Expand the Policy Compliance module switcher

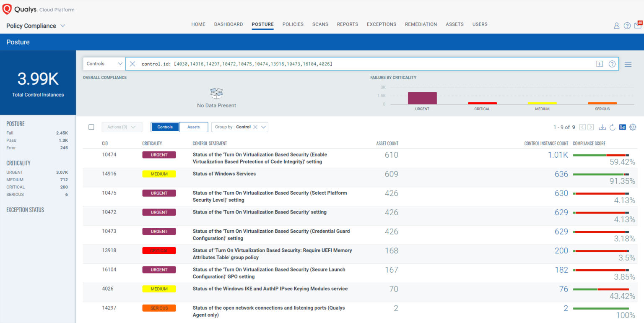click(x=63, y=26)
